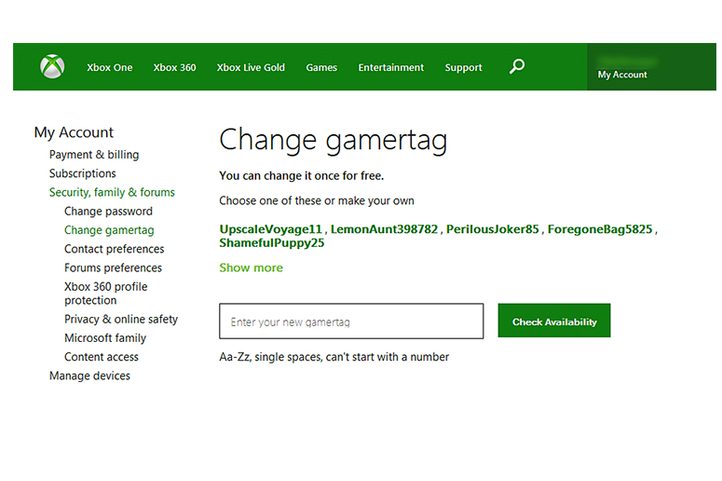Screen dimensions: 722x481
Task: Open the Entertainment menu
Action: tap(391, 67)
